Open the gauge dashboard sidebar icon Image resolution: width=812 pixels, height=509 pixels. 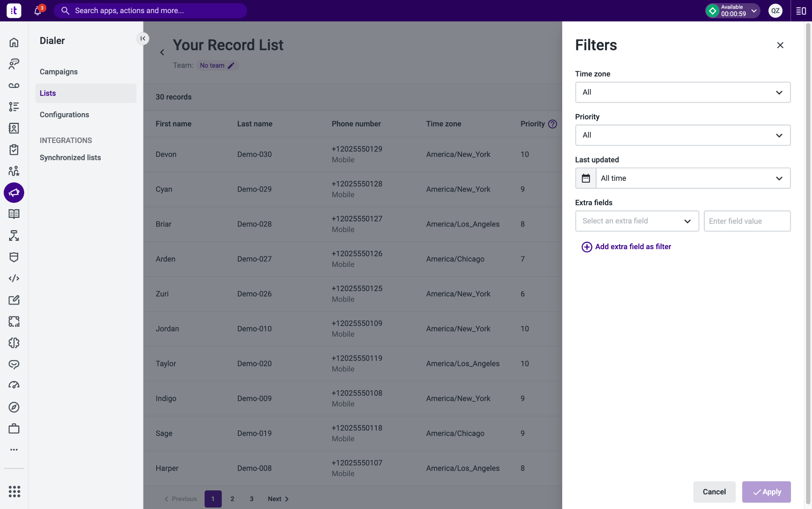[x=14, y=385]
